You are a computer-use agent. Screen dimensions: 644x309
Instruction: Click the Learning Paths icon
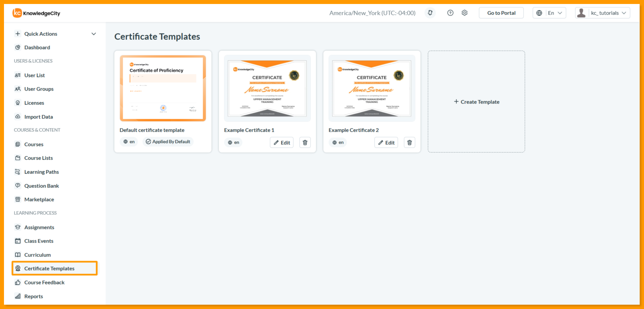click(18, 172)
